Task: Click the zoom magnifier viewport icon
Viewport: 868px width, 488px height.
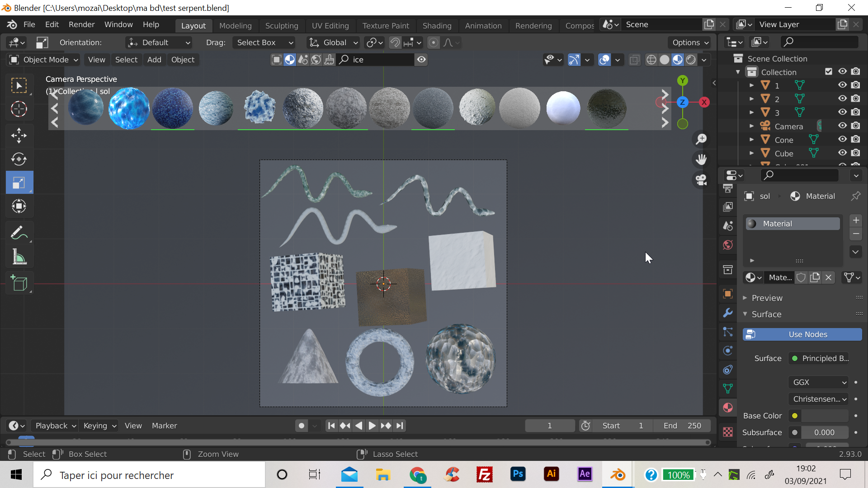Action: click(701, 139)
